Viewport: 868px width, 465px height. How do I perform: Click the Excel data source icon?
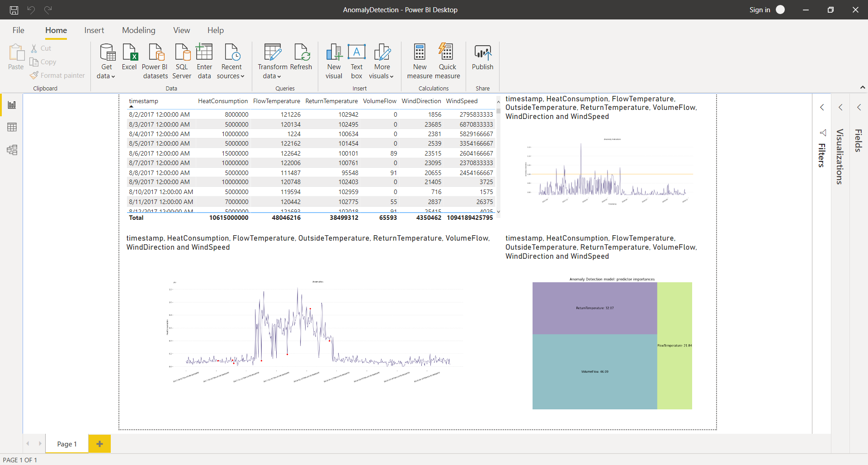point(130,52)
